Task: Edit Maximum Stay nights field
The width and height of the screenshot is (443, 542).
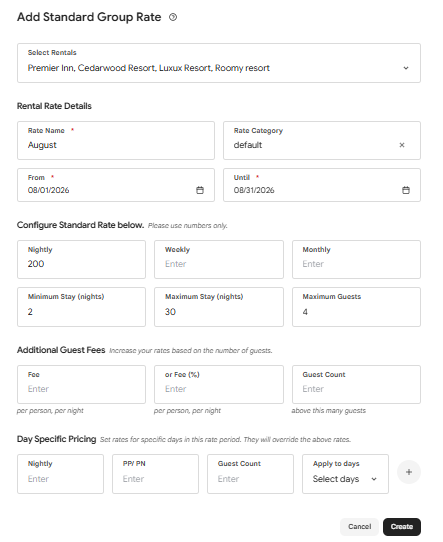Action: coord(219,307)
